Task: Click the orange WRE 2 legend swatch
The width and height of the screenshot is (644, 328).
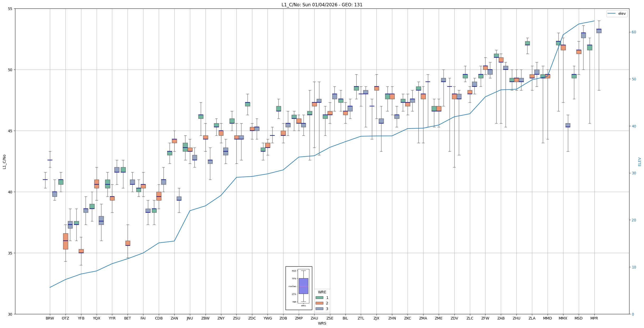Action: point(319,303)
